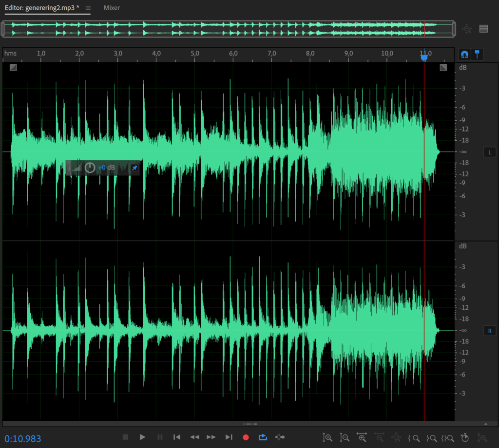Click the Skip Selection icon
The image size is (499, 448).
pos(280,437)
